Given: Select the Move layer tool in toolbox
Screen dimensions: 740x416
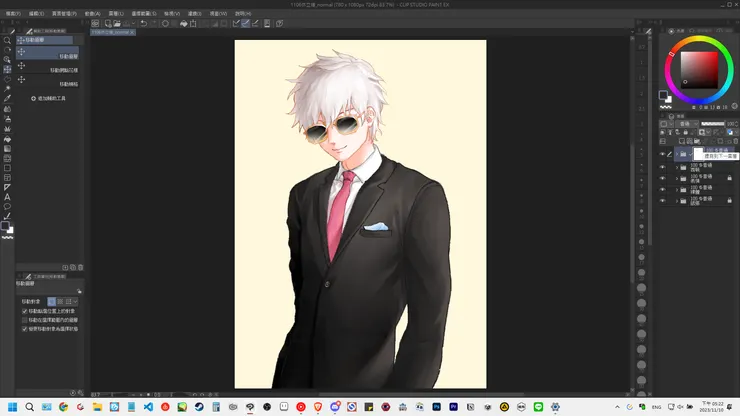Looking at the screenshot, I should (7, 69).
